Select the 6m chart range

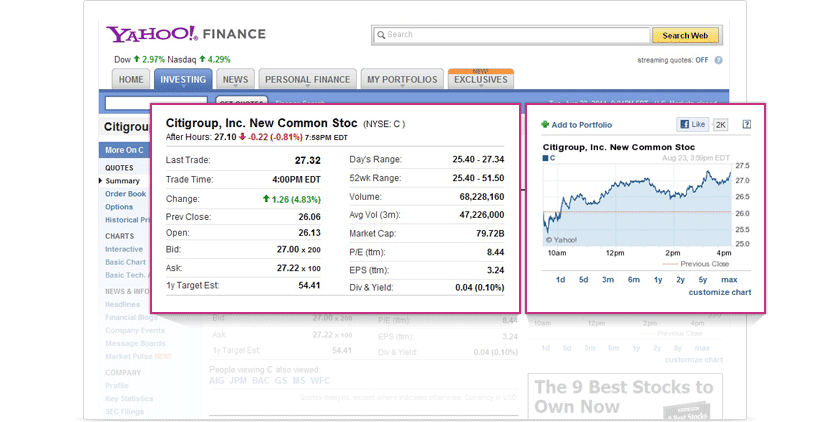click(634, 280)
